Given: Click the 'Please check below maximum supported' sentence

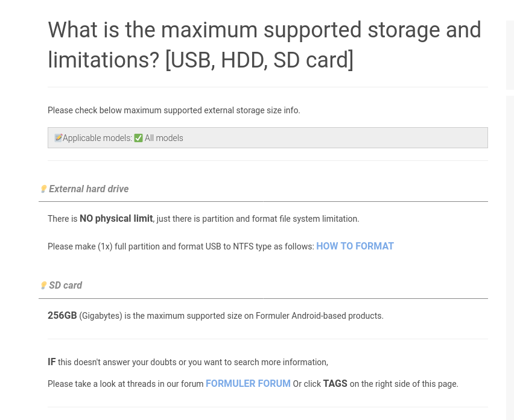Looking at the screenshot, I should [x=174, y=110].
